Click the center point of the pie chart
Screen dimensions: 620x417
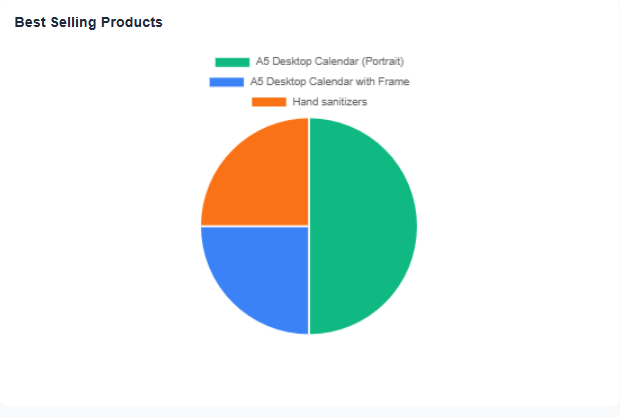click(309, 226)
